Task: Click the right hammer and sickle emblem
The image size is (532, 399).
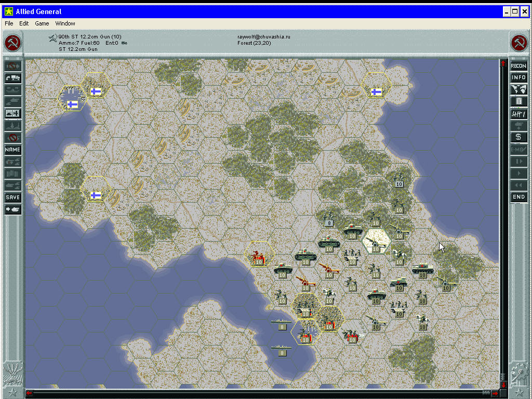Action: (519, 43)
